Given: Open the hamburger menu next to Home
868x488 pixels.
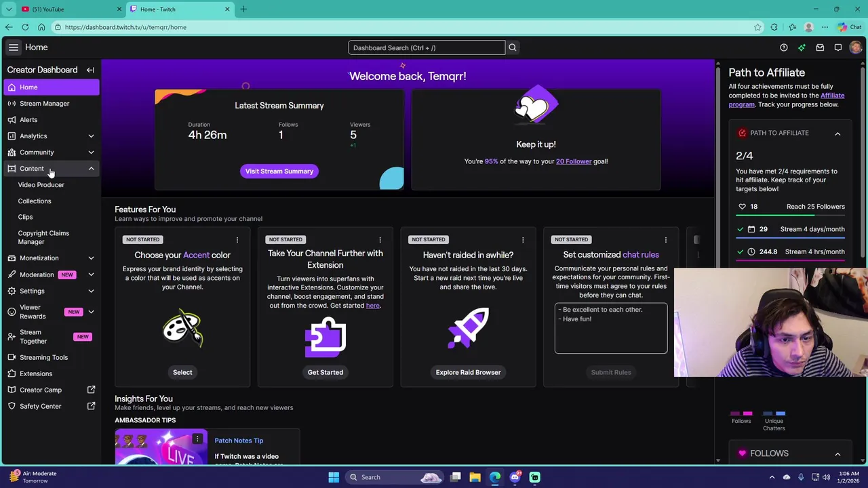Looking at the screenshot, I should click(14, 47).
